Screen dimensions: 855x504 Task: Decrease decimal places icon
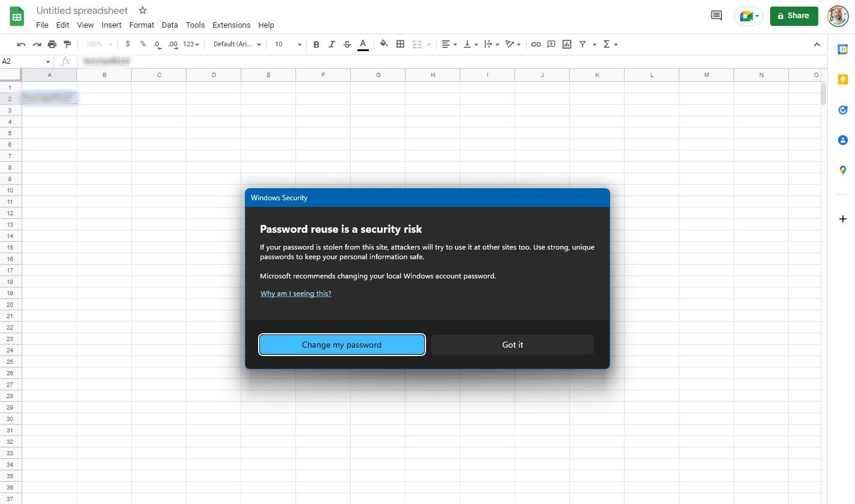157,45
